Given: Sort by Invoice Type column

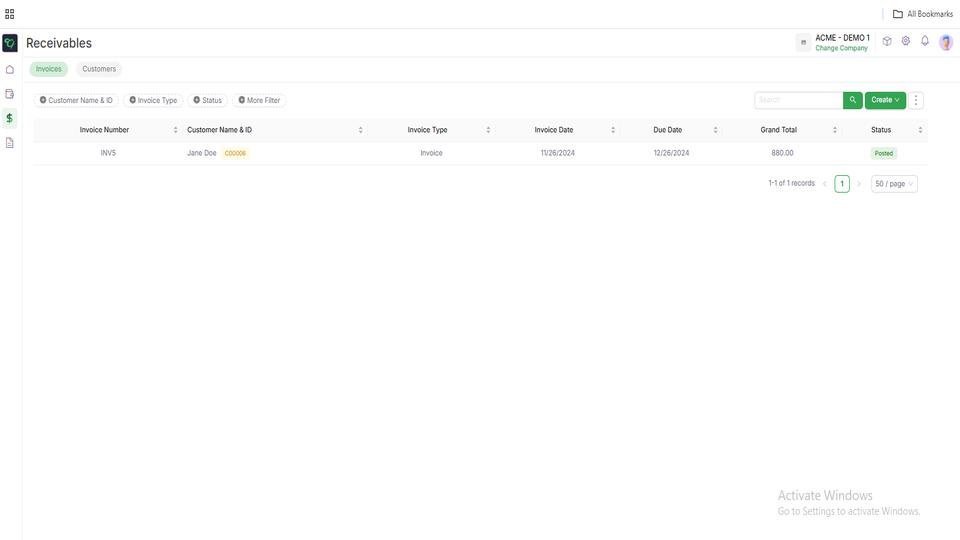Looking at the screenshot, I should click(488, 130).
